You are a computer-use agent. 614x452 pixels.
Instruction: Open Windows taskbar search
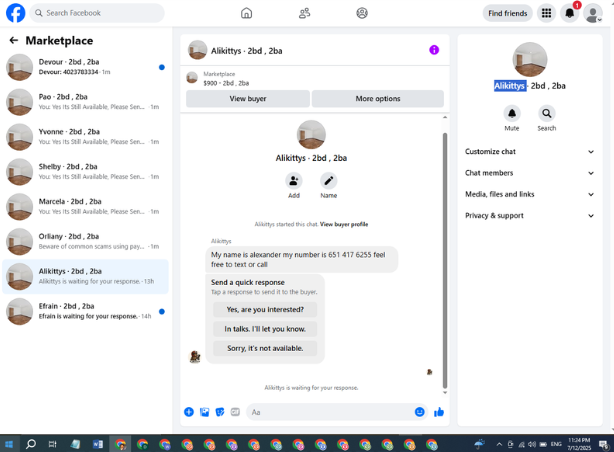pyautogui.click(x=31, y=444)
